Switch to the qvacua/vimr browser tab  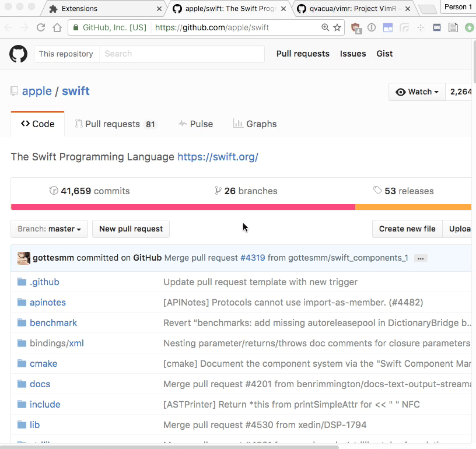coord(352,9)
